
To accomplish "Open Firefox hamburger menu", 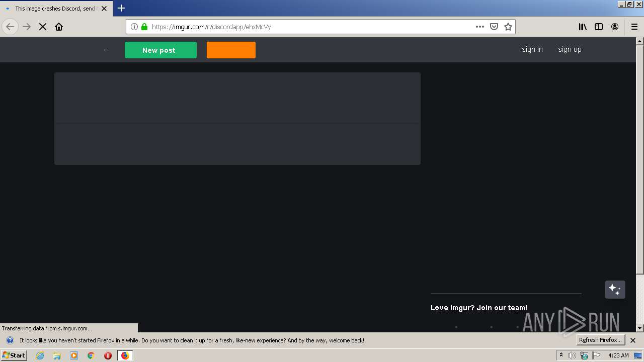I will tap(634, 27).
